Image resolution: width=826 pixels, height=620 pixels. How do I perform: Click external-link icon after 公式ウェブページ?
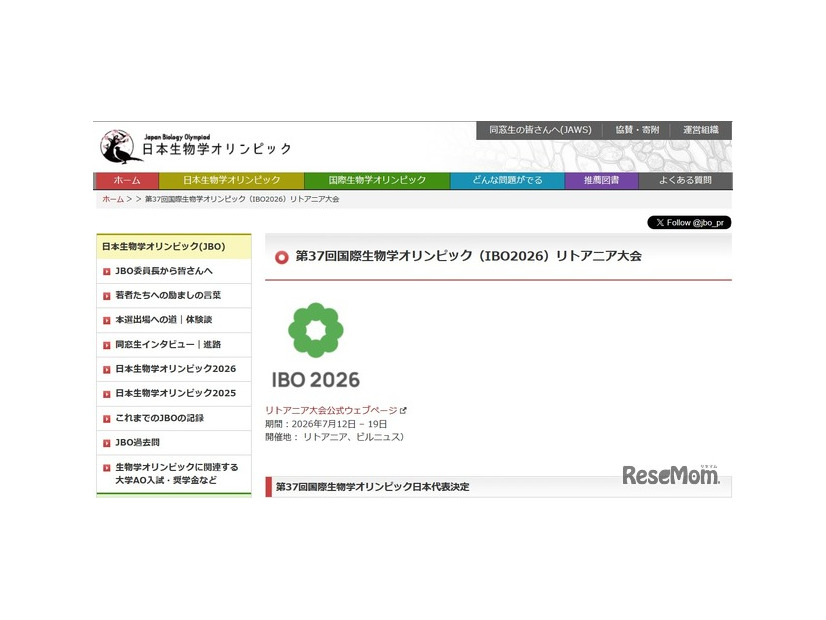click(404, 410)
